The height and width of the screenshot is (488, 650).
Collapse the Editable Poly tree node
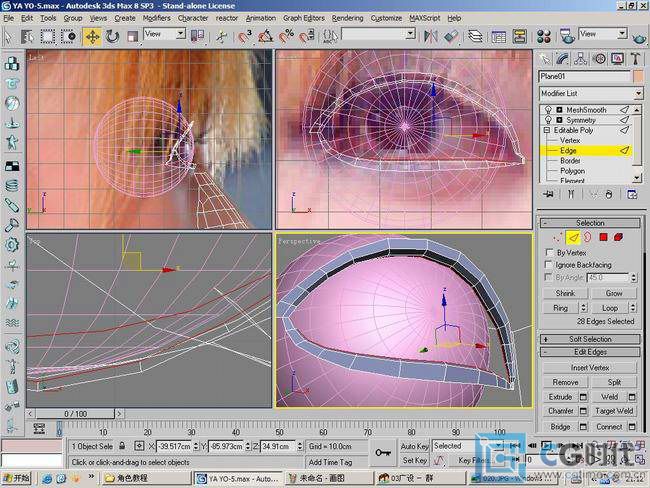[x=547, y=130]
